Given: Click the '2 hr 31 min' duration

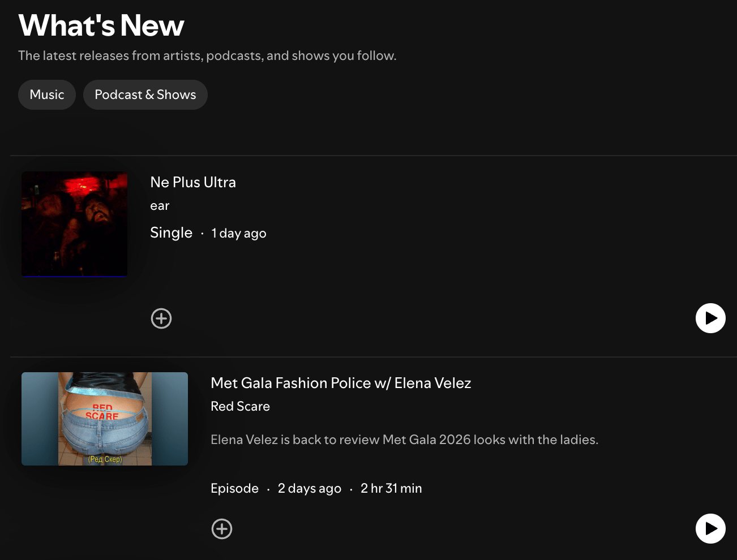Looking at the screenshot, I should pos(391,488).
